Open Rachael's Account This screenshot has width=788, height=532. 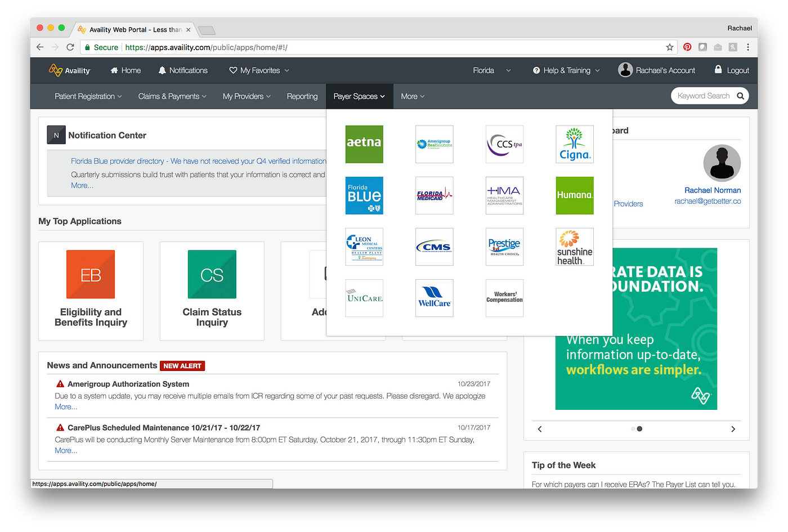657,70
